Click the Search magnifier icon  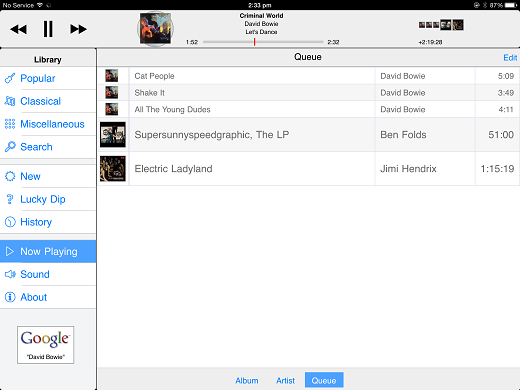(x=10, y=147)
